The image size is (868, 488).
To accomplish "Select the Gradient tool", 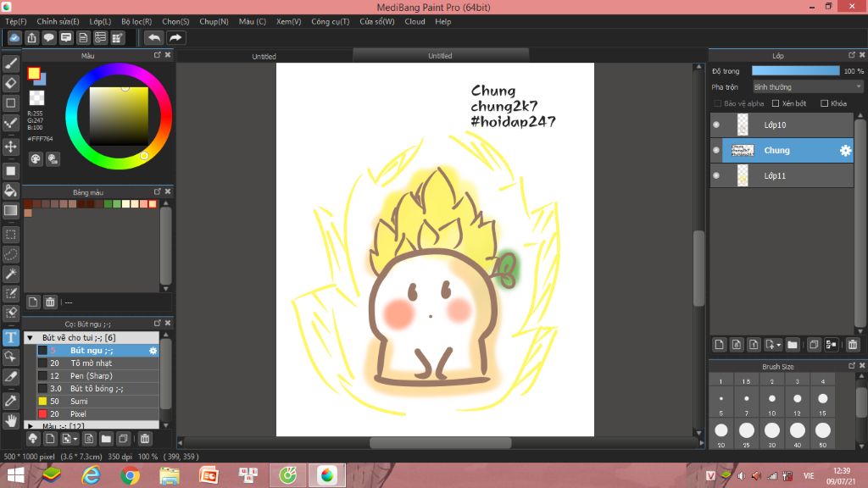I will [x=10, y=210].
